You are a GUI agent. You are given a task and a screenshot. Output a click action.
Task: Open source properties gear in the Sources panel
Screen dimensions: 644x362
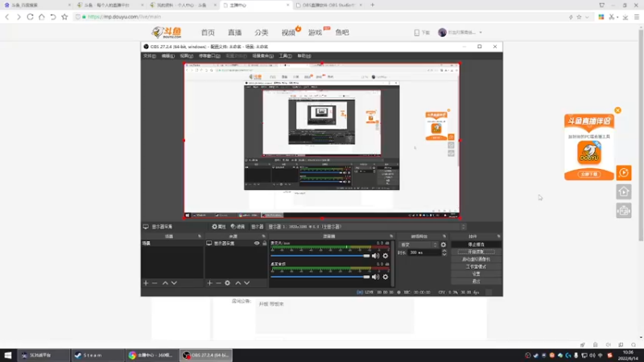[x=228, y=283]
